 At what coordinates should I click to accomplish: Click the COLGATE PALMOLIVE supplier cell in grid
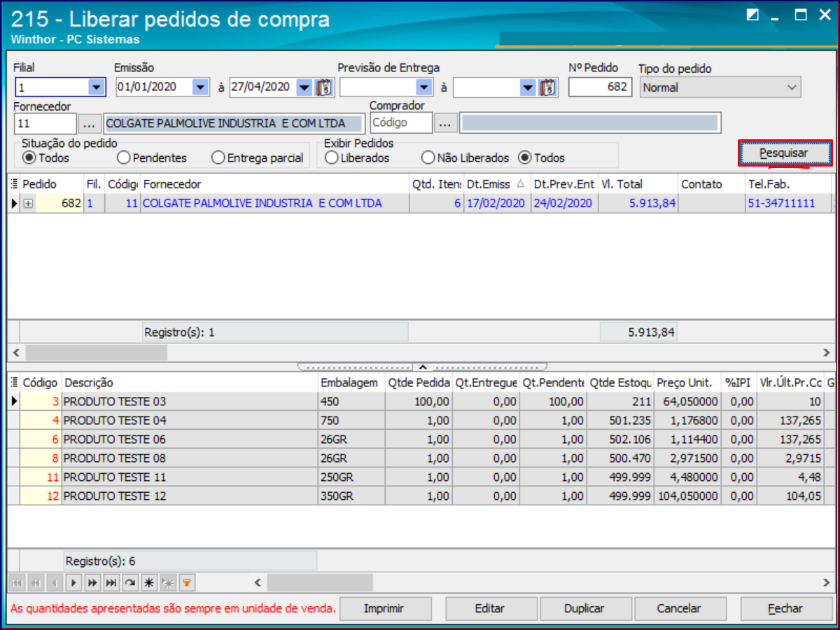(x=274, y=204)
